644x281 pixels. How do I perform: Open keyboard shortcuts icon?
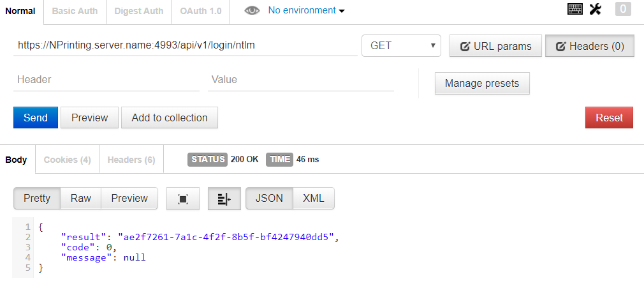click(x=575, y=9)
